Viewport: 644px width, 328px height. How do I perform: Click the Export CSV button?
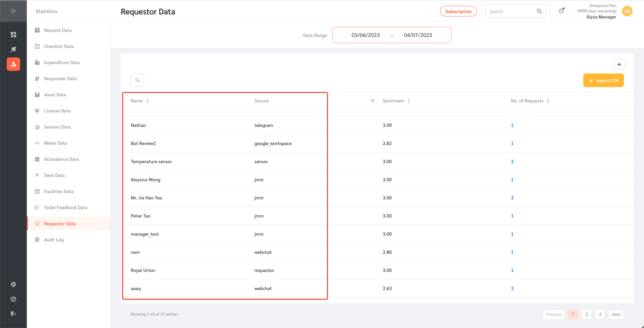coord(603,80)
